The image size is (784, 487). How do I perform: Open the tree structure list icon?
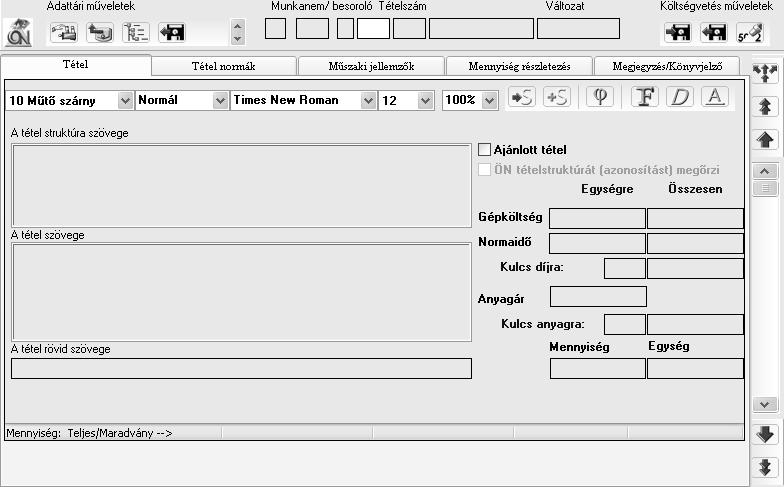tap(136, 32)
